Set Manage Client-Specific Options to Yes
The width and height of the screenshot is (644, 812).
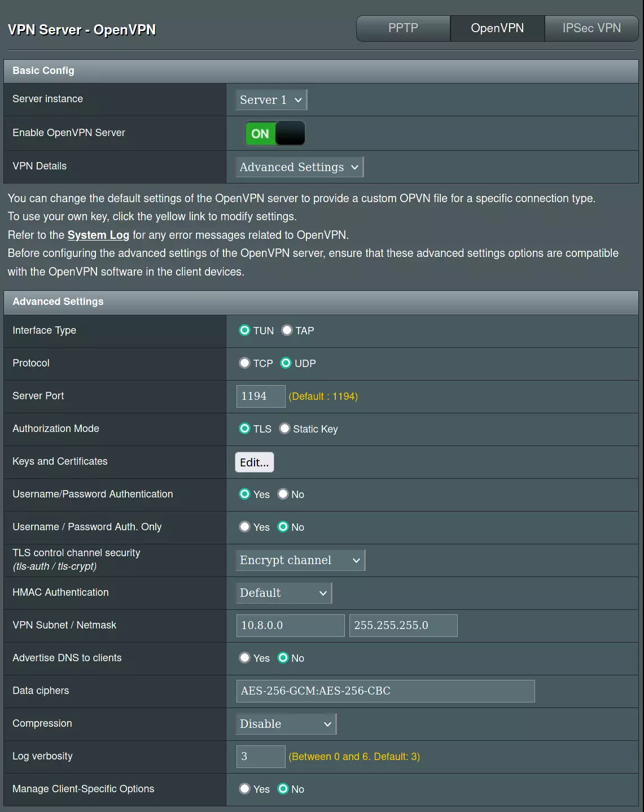click(x=244, y=789)
